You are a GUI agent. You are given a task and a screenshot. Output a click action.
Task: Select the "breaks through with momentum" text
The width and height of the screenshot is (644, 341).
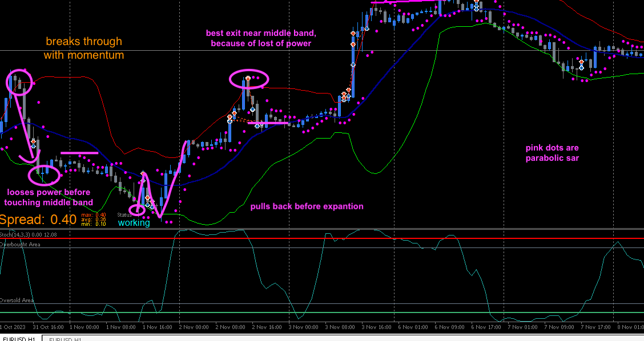click(x=84, y=48)
